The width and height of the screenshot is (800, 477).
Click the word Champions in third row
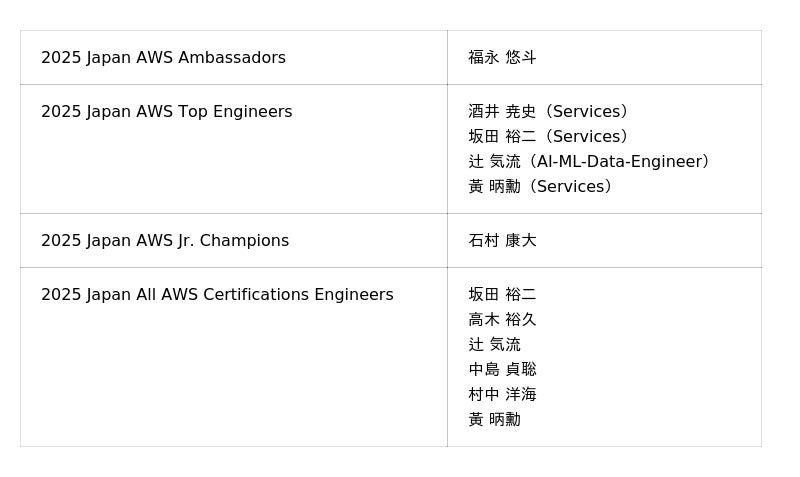(x=244, y=241)
